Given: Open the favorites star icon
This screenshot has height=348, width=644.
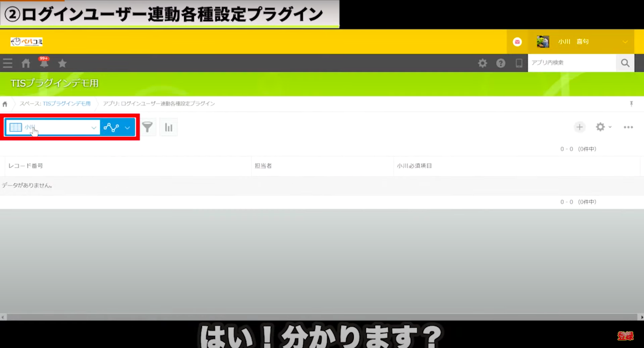Looking at the screenshot, I should click(x=62, y=64).
